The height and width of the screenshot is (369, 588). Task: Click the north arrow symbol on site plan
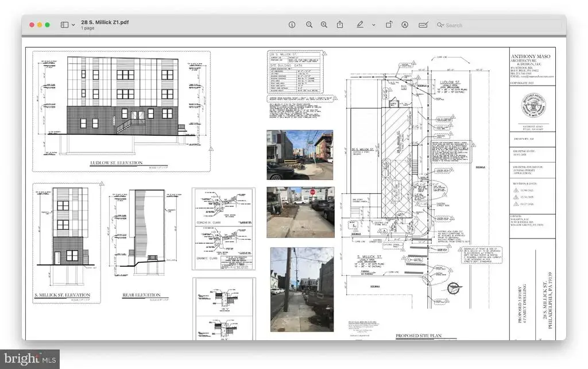coord(455,289)
